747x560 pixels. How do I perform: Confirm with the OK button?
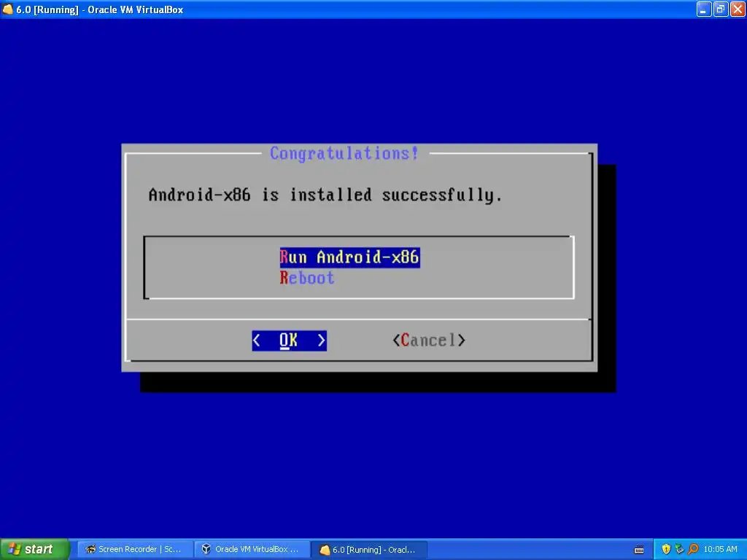(289, 341)
